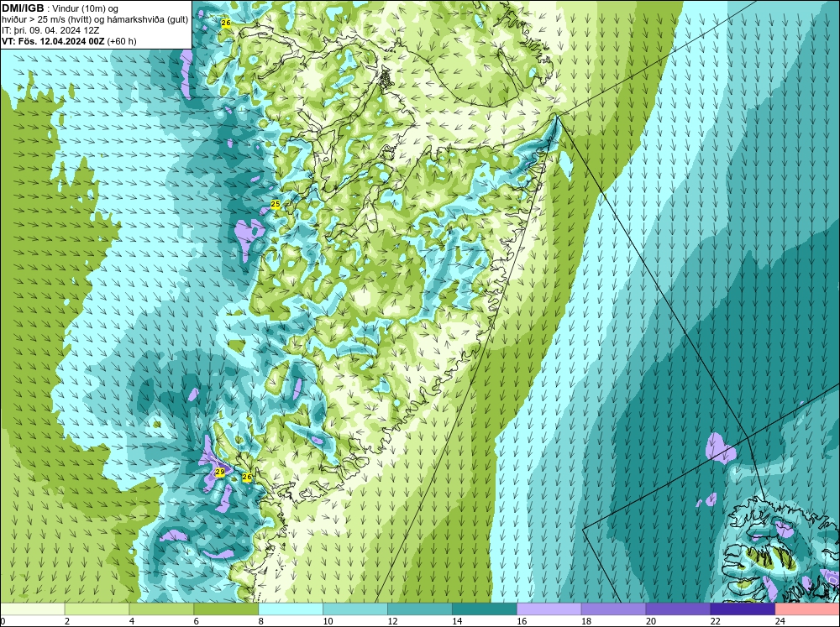Click the legend scale label '20'
The width and height of the screenshot is (840, 627).
click(x=650, y=622)
